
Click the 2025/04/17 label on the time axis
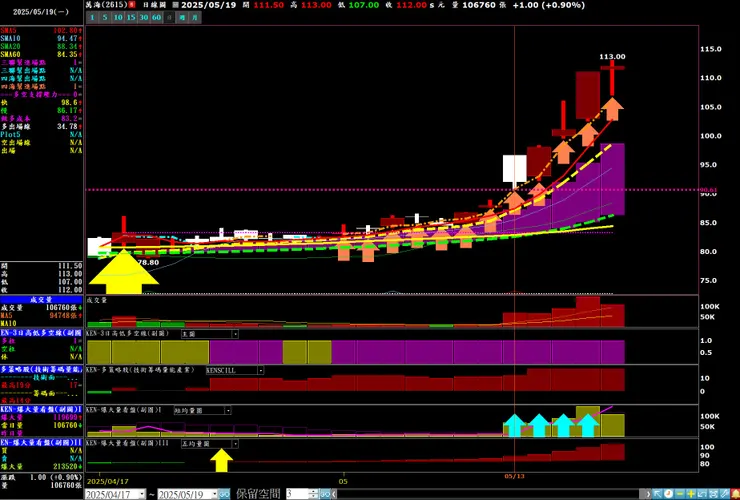(x=108, y=482)
